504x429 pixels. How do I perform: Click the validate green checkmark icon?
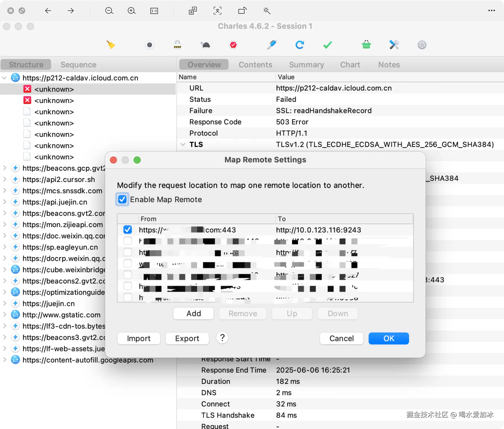pyautogui.click(x=327, y=45)
